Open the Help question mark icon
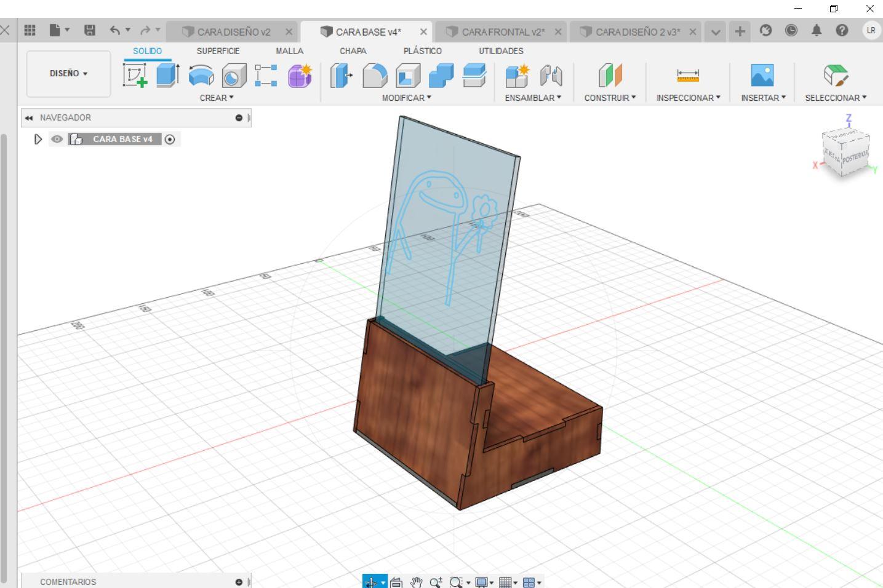 pos(842,30)
